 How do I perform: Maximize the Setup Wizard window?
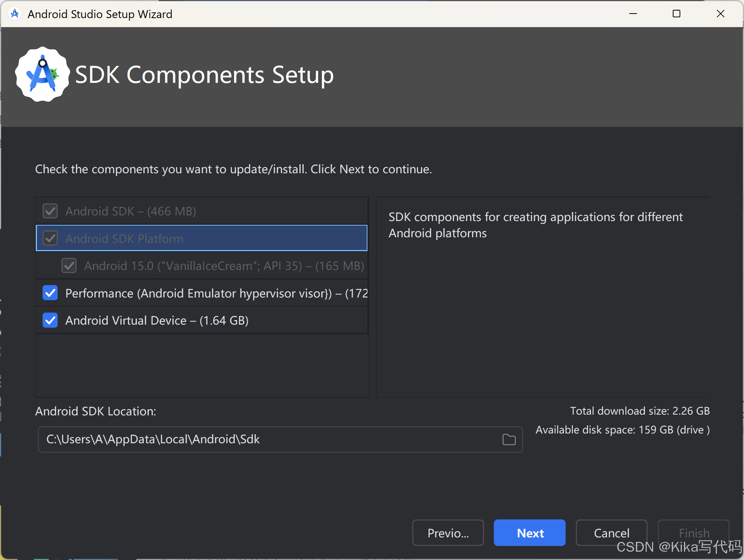[677, 14]
